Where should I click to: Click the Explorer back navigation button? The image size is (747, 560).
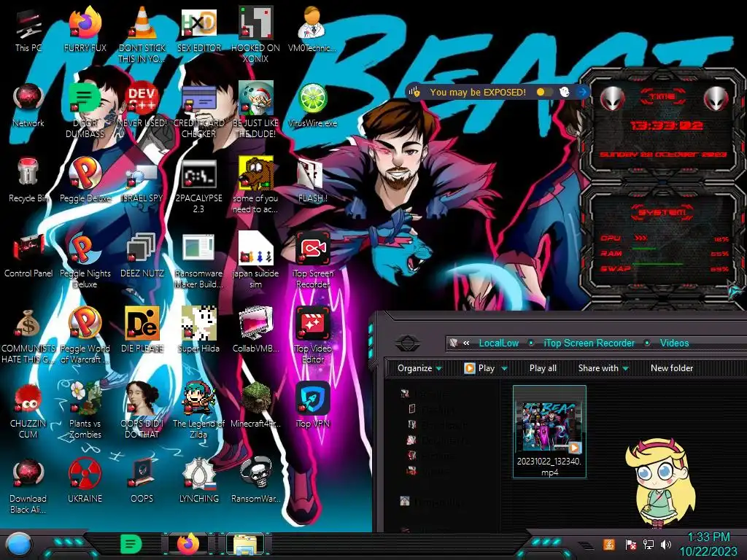(407, 343)
